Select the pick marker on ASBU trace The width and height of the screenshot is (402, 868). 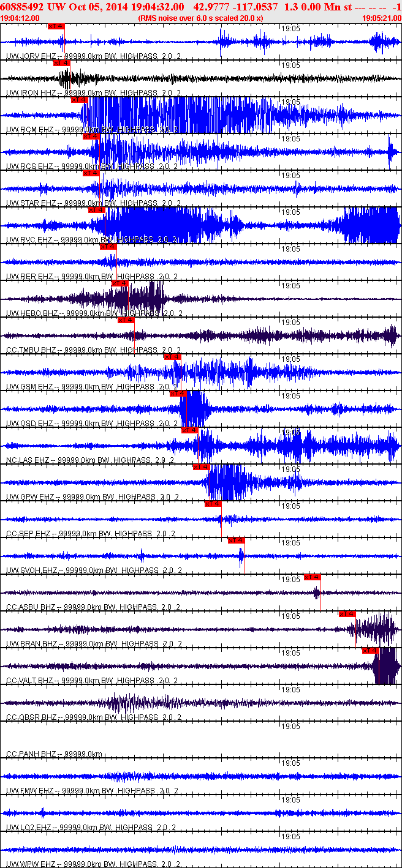(313, 577)
